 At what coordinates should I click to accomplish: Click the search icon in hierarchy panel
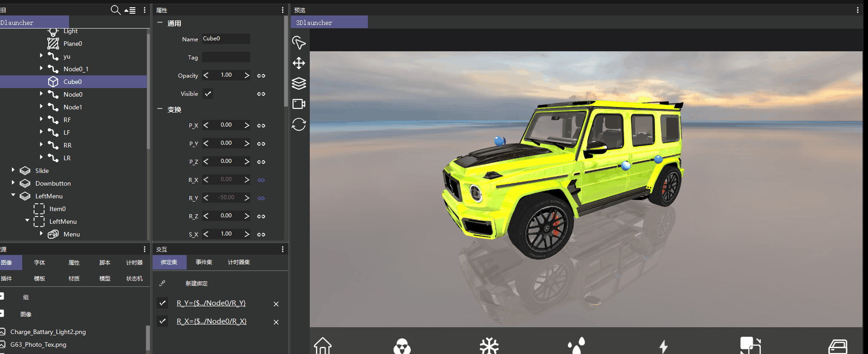(116, 10)
